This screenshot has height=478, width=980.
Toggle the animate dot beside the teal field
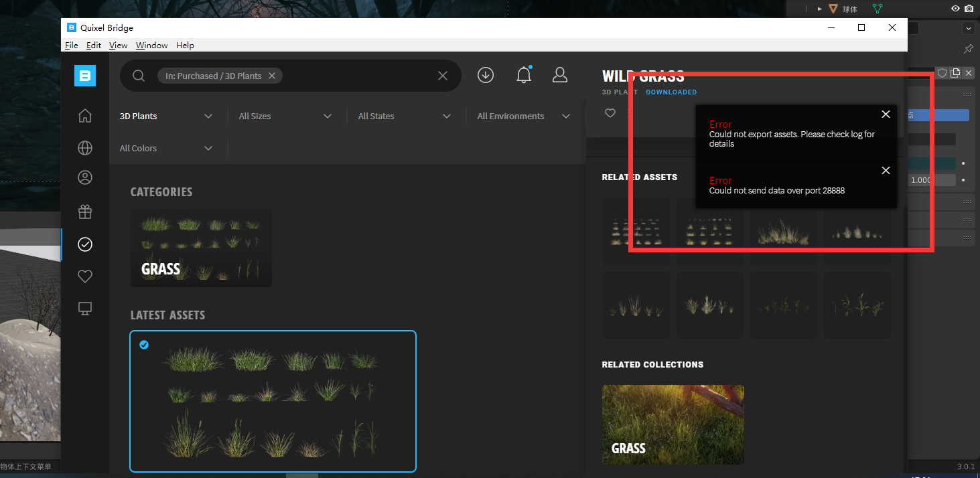pyautogui.click(x=963, y=163)
